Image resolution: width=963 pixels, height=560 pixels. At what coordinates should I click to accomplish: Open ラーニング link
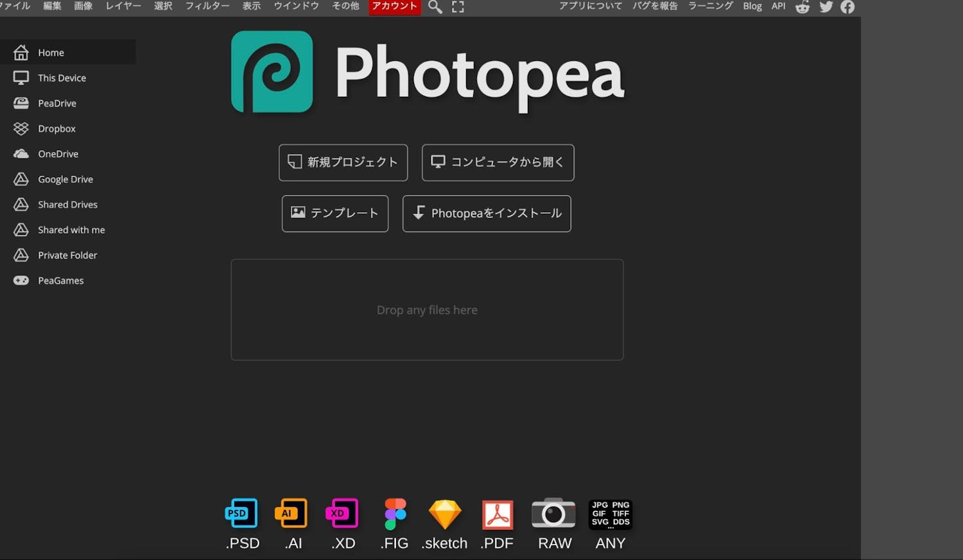(x=711, y=6)
